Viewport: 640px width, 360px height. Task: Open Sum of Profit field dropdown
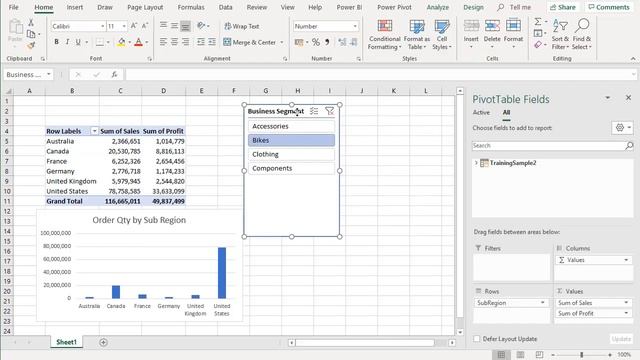tap(626, 313)
